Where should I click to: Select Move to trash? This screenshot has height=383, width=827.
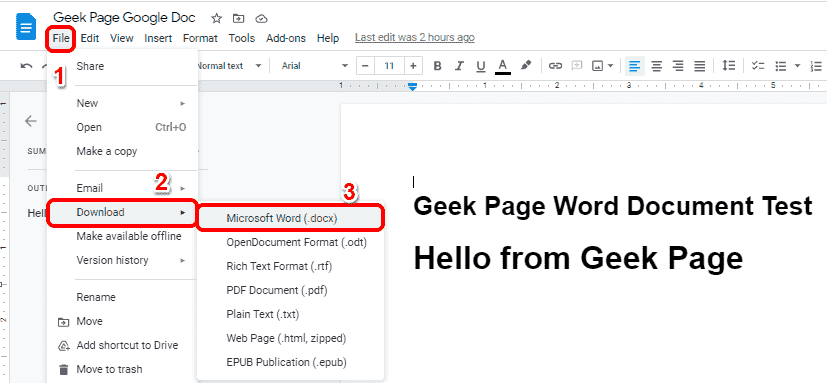click(x=122, y=369)
